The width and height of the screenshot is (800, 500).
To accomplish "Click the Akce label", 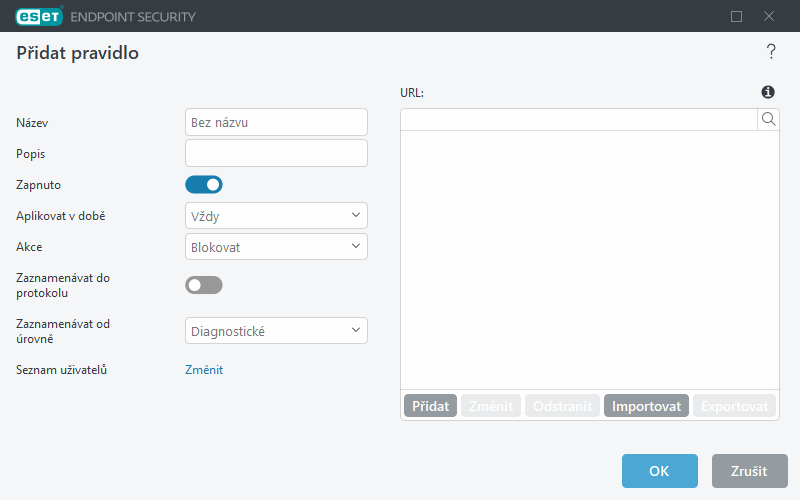I will (29, 247).
